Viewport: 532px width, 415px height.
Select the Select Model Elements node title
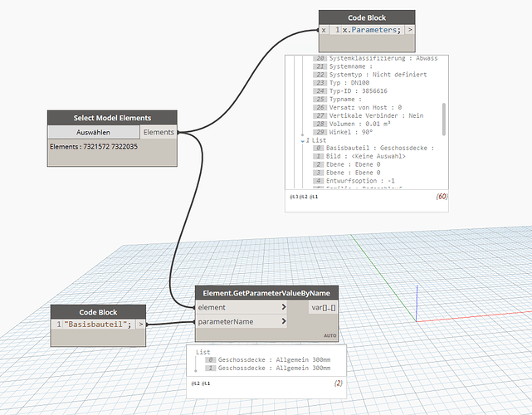pos(112,118)
